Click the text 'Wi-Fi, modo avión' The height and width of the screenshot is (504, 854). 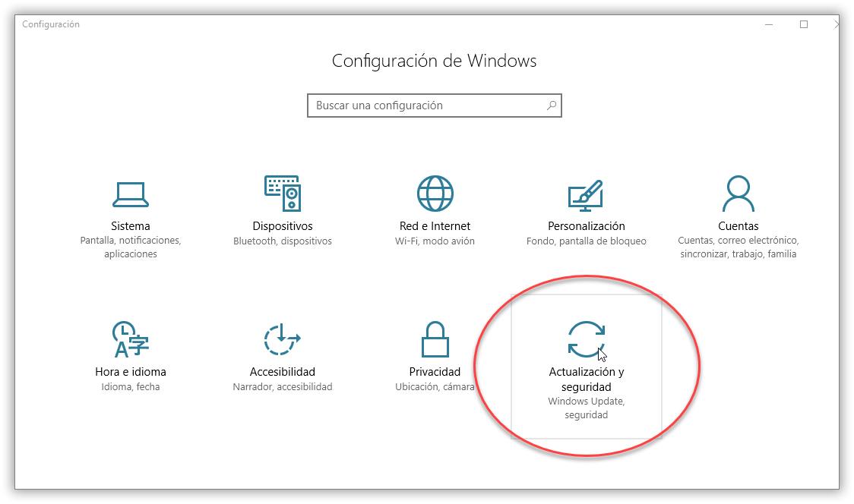pos(435,241)
